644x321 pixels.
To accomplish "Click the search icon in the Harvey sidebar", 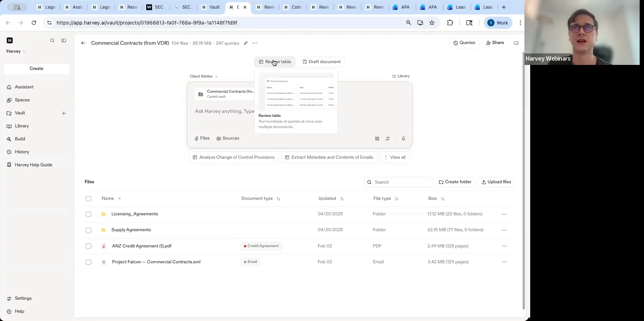I will [x=52, y=41].
